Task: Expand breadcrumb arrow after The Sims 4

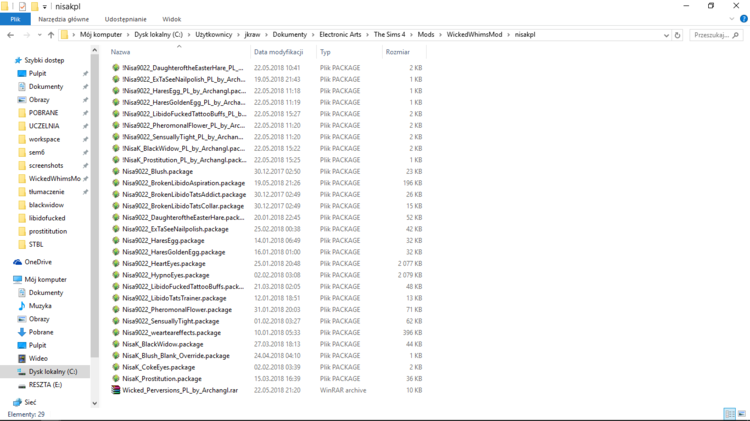Action: pos(411,34)
